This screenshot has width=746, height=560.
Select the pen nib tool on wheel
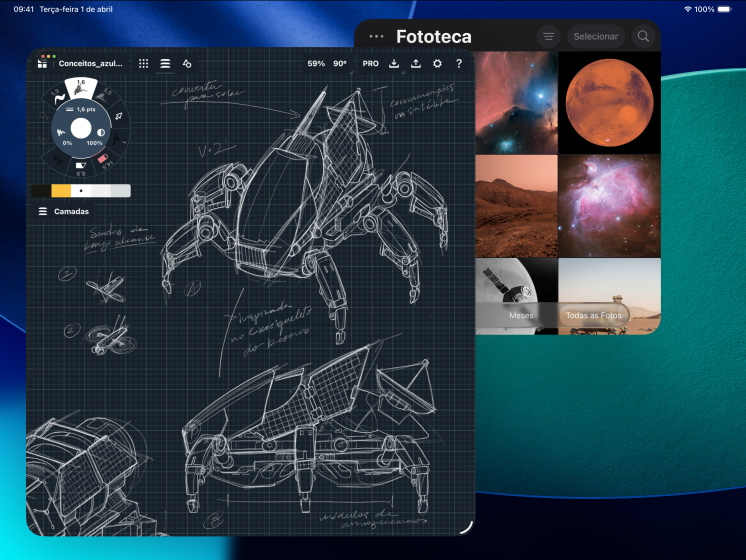coord(118,117)
